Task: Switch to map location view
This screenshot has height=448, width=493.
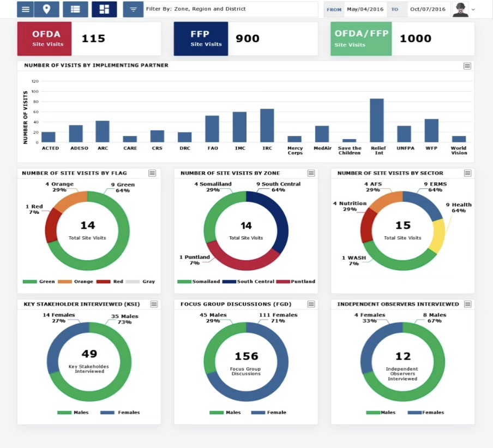Action: click(x=46, y=9)
